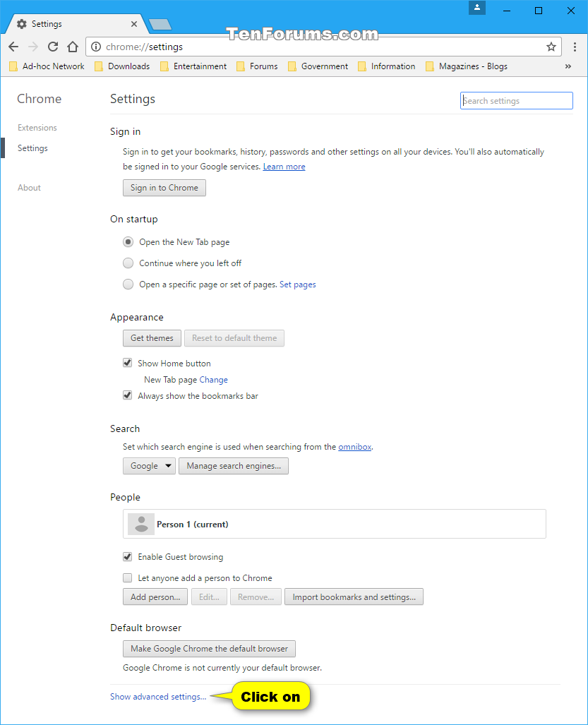Reload the settings page

53,47
